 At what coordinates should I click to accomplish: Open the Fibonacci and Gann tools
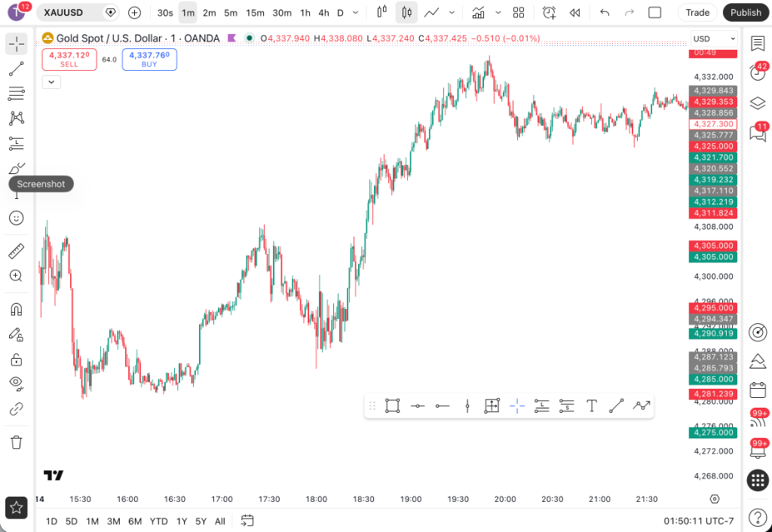coord(17,93)
